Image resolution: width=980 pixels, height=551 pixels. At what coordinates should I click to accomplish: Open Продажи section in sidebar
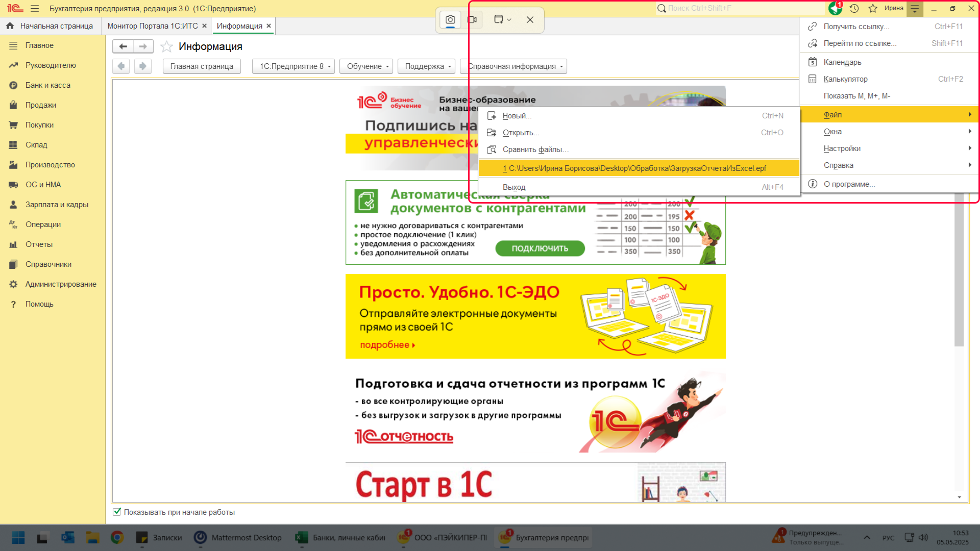(53, 105)
